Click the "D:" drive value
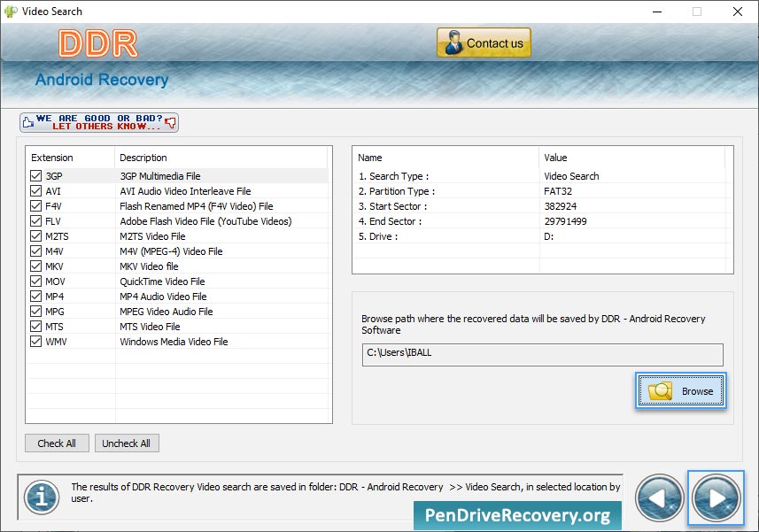759x532 pixels. [549, 236]
